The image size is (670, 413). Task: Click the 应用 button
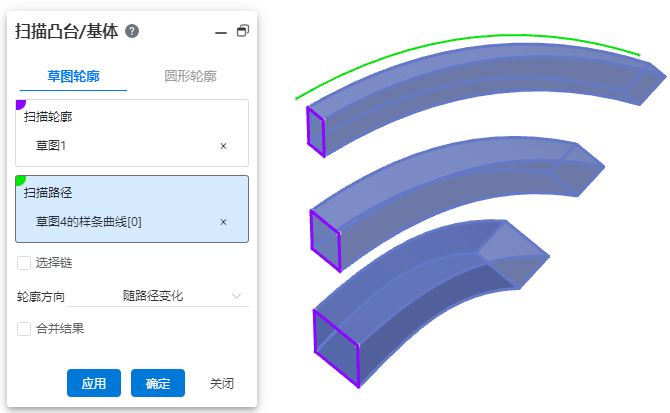(94, 383)
